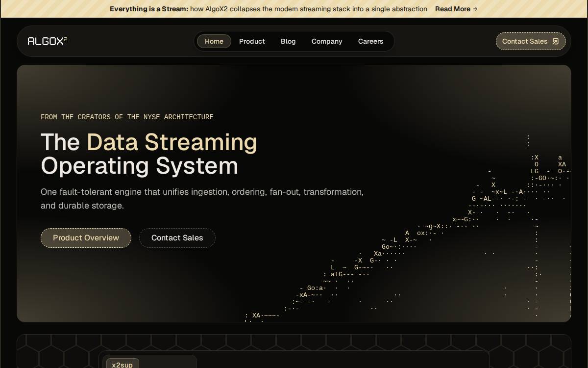Visit the Careers page

370,41
